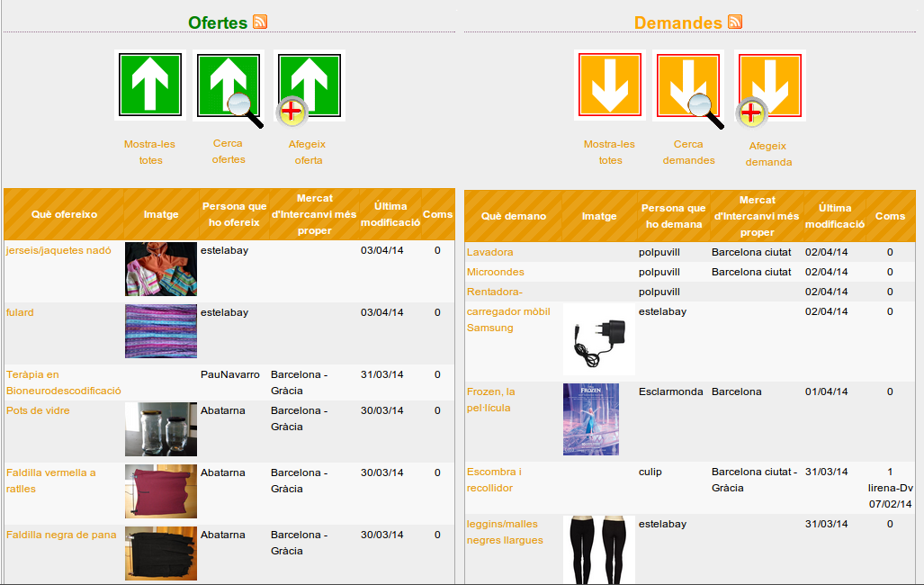This screenshot has height=585, width=924.
Task: Click the green arrow 'Mostra-les totes' offers icon
Action: [150, 85]
